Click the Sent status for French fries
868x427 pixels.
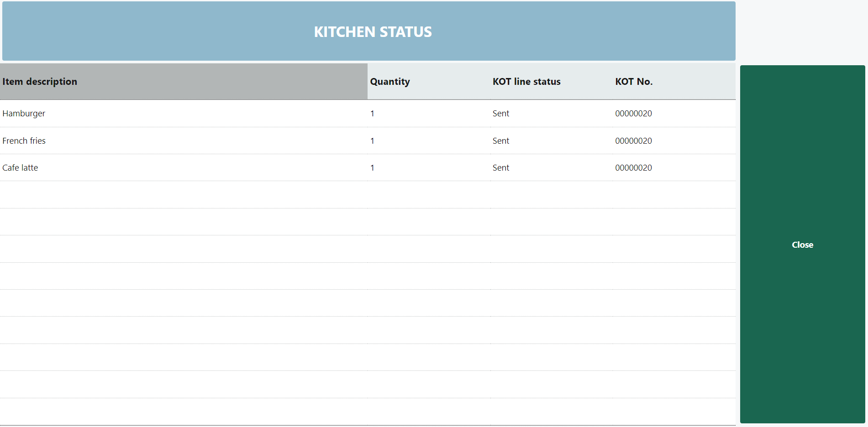tap(501, 141)
